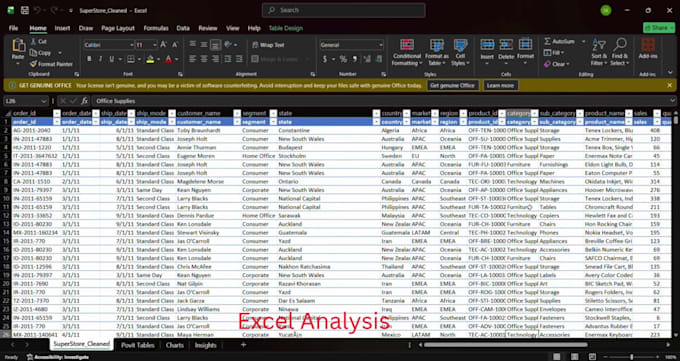This screenshot has height=361, width=680.
Task: Add a new sheet with plus button
Action: (x=244, y=345)
